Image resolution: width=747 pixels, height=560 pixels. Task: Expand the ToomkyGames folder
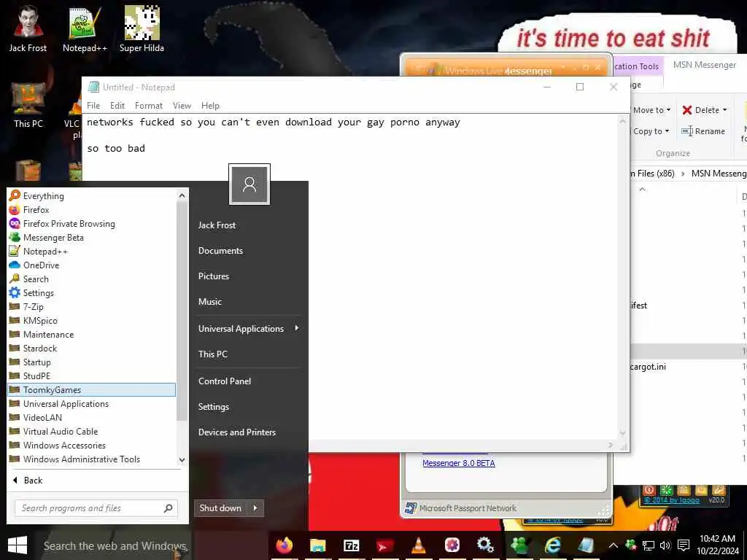[91, 389]
